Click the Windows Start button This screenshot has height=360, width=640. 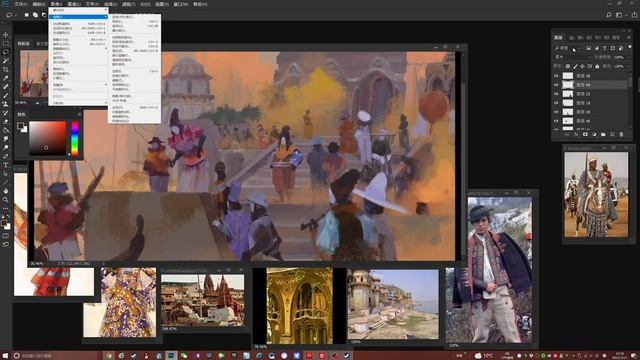click(x=5, y=356)
